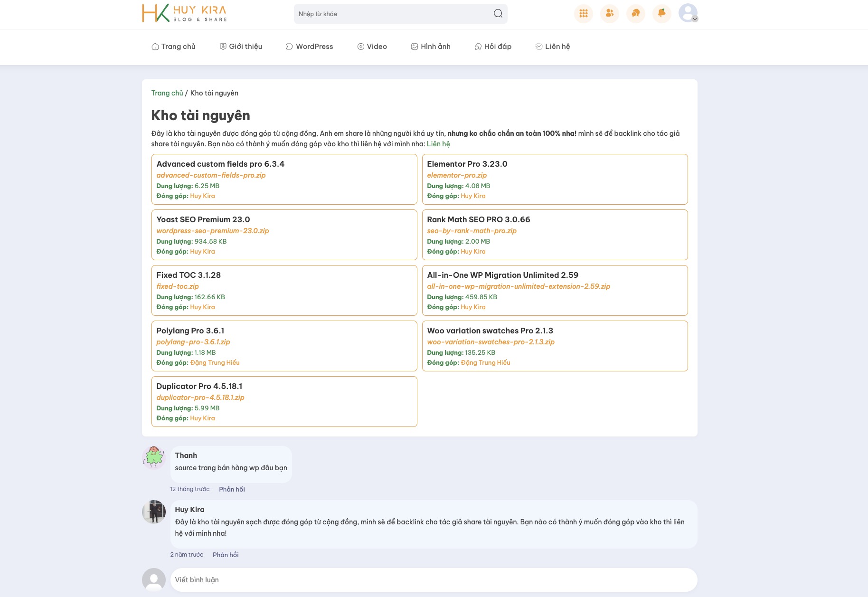Open the Hỏi đáp menu item
Viewport: 868px width, 597px height.
(493, 47)
